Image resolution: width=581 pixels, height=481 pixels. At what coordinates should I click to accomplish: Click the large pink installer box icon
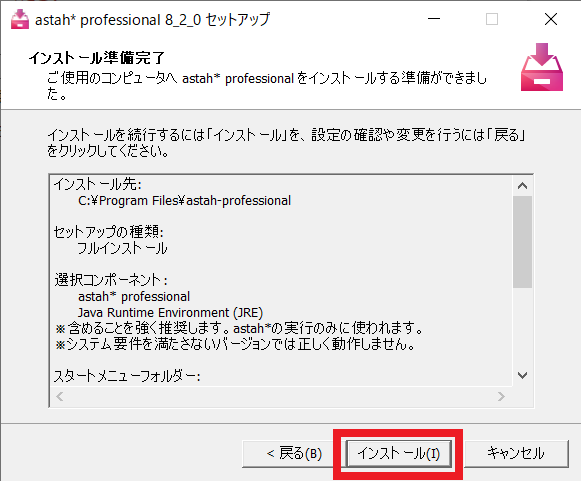542,67
